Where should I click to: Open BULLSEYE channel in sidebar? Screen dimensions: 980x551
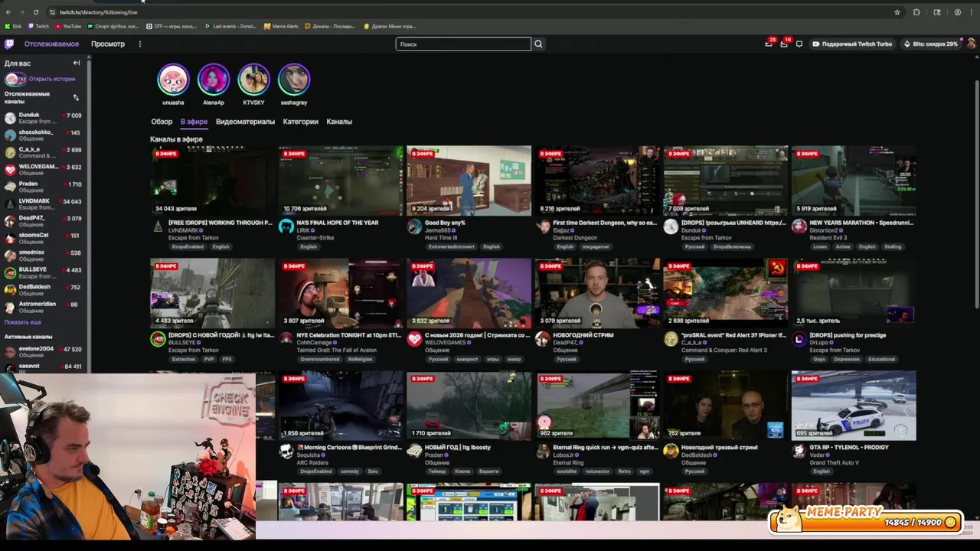tap(43, 272)
